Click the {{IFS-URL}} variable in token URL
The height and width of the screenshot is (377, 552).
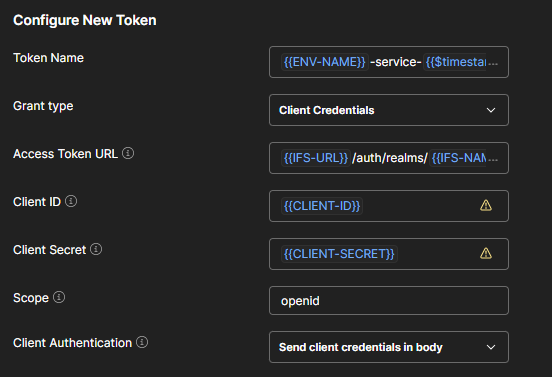click(x=316, y=158)
